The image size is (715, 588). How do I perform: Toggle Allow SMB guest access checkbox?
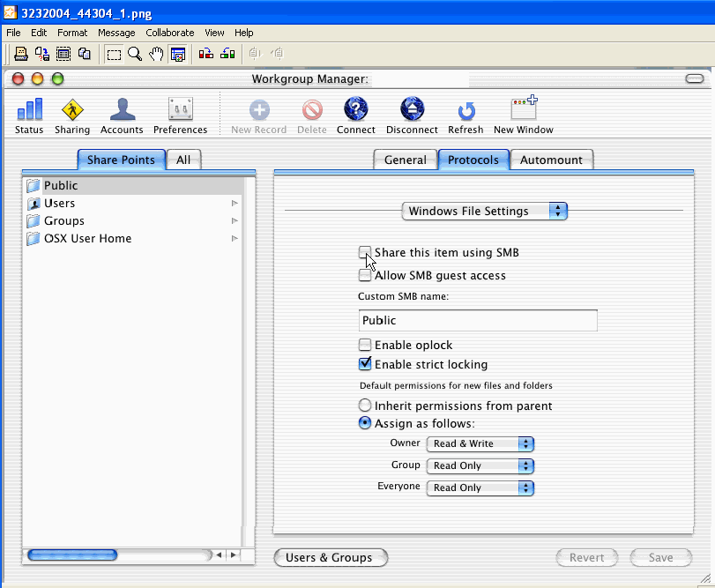[x=365, y=275]
